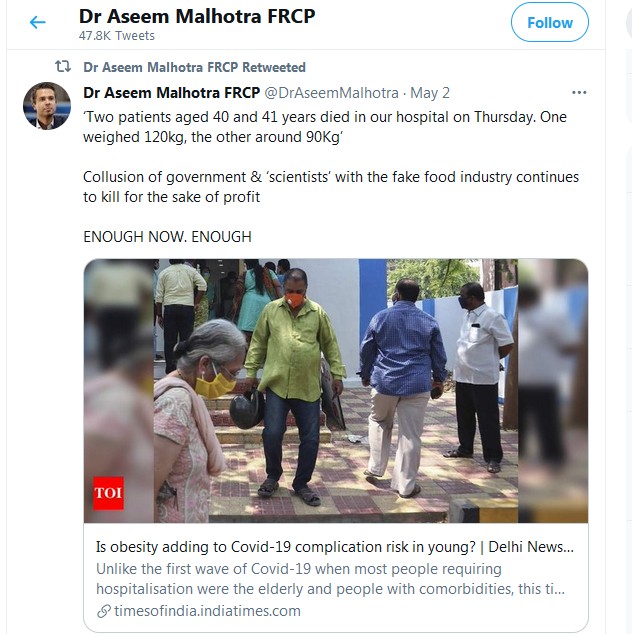632x634 pixels.
Task: Click the @DrAseemMalhotra handle
Action: point(331,92)
